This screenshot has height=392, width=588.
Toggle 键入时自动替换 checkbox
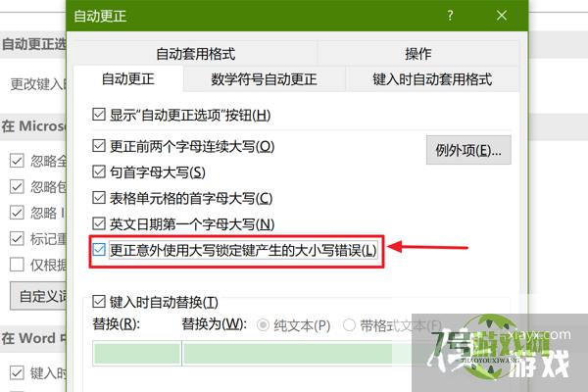tap(99, 301)
